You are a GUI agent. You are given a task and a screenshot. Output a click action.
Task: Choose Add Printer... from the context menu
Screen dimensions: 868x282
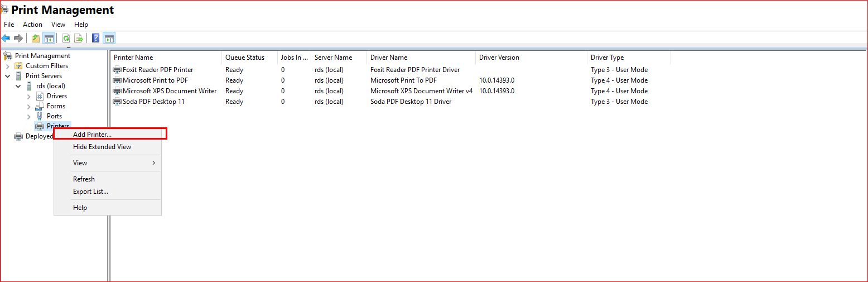[x=108, y=135]
